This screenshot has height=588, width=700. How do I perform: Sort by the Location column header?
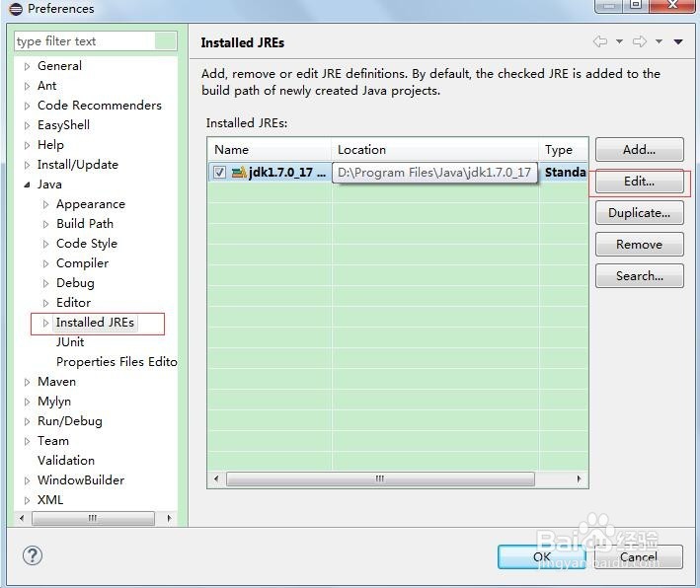(x=434, y=149)
